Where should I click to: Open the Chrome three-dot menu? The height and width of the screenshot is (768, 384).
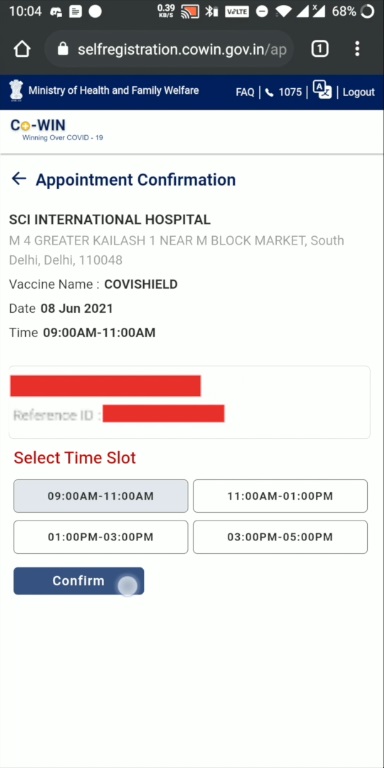coord(357,48)
